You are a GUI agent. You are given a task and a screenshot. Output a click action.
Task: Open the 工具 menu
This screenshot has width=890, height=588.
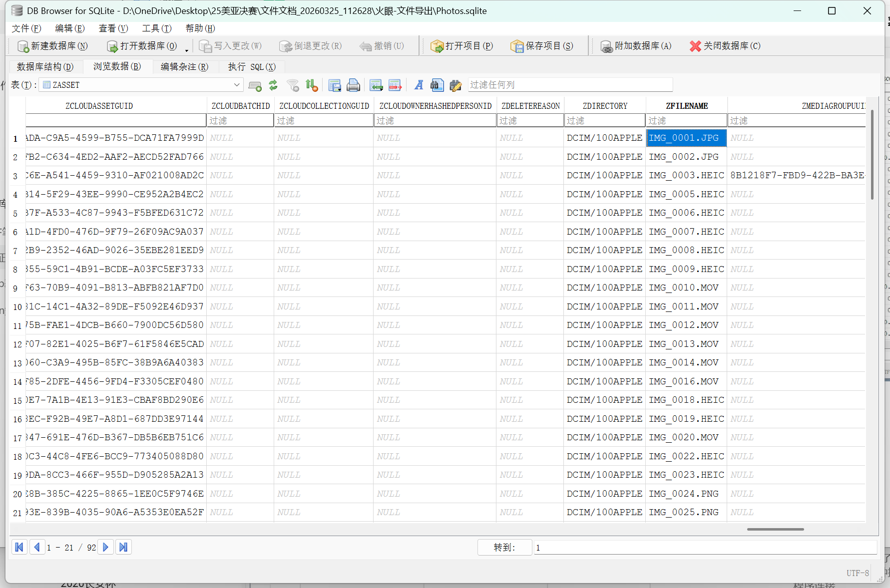point(156,28)
